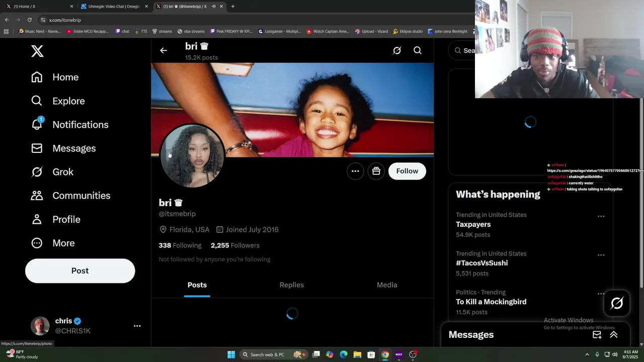644x362 pixels.
Task: Switch to the Uhmegle Video Chat tab
Action: pyautogui.click(x=114, y=7)
